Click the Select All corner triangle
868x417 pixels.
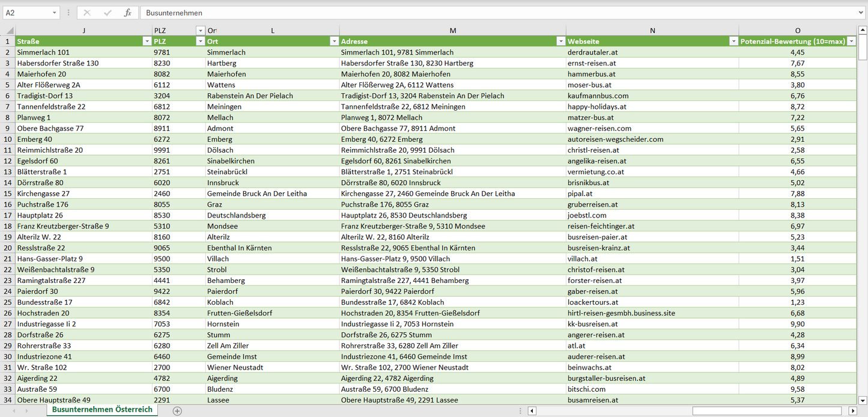tap(8, 31)
